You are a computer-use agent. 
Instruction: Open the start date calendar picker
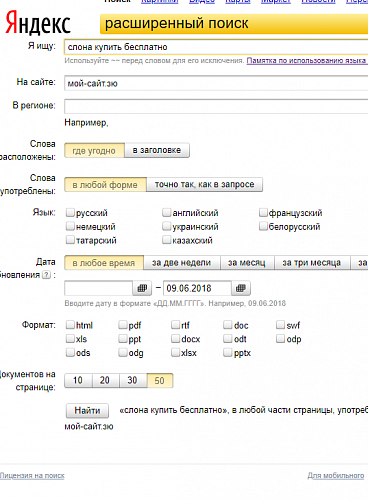(x=142, y=288)
